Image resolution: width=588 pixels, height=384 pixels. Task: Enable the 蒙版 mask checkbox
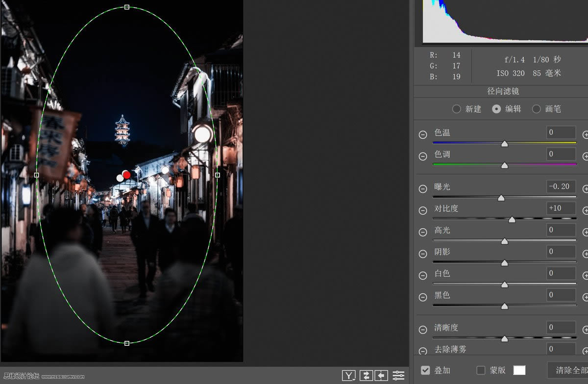click(x=481, y=370)
